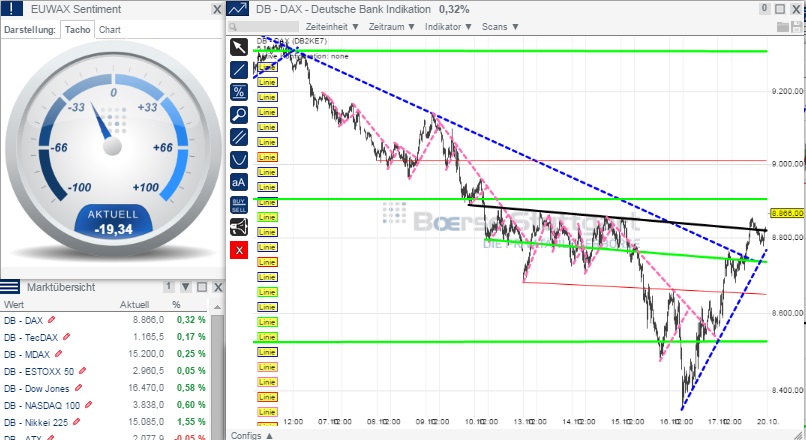Image resolution: width=806 pixels, height=440 pixels.
Task: Open the Marktübersicht down-arrow menu
Action: click(186, 287)
